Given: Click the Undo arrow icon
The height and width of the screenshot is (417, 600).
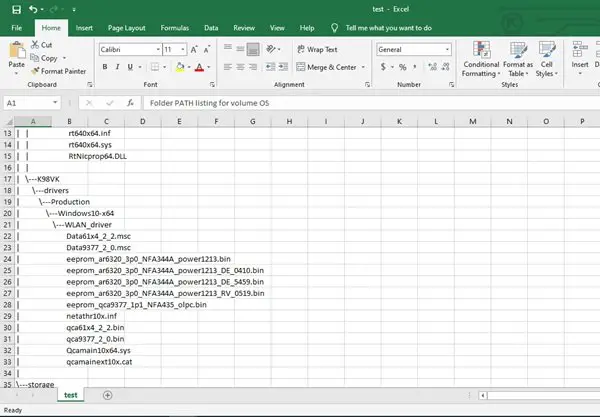Looking at the screenshot, I should pyautogui.click(x=33, y=9).
